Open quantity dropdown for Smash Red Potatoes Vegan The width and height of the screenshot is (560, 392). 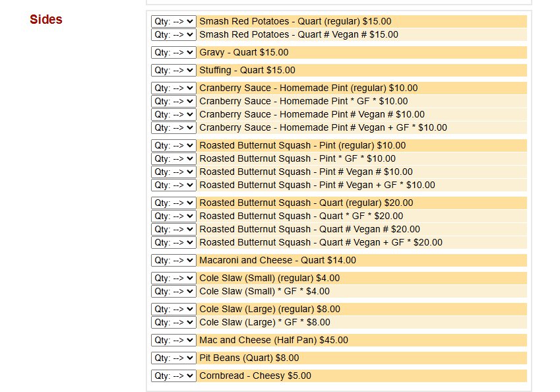coord(173,34)
